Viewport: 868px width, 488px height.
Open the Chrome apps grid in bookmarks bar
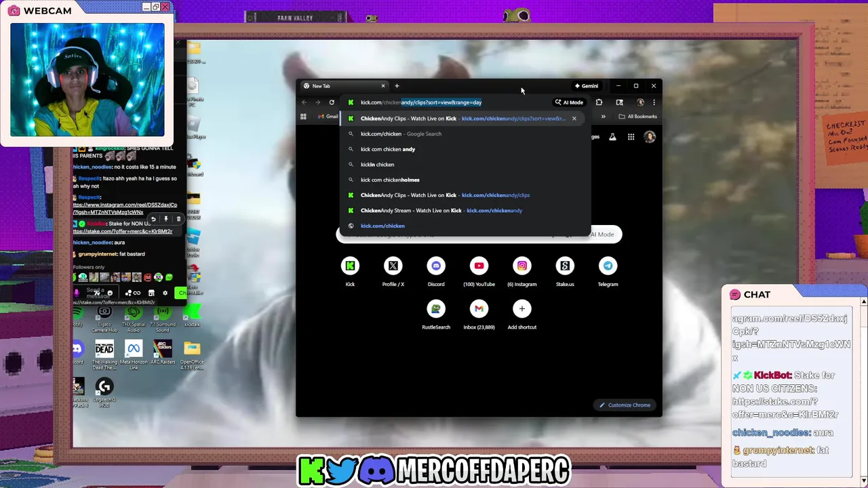tap(303, 117)
